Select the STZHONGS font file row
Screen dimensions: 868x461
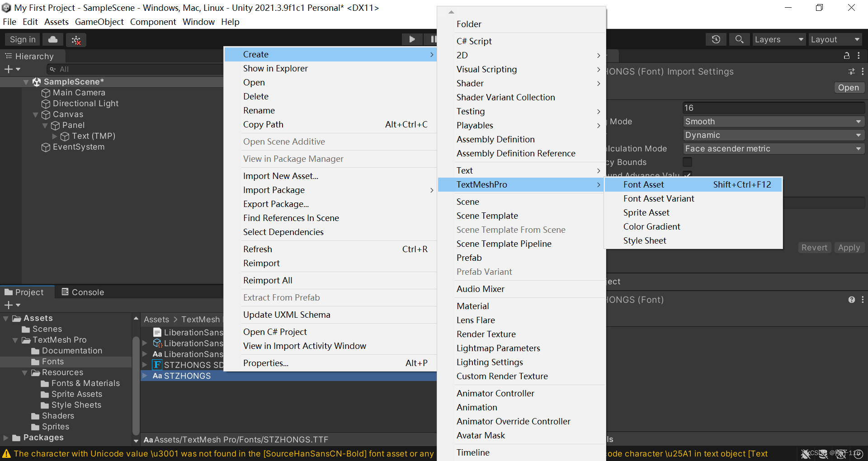288,376
